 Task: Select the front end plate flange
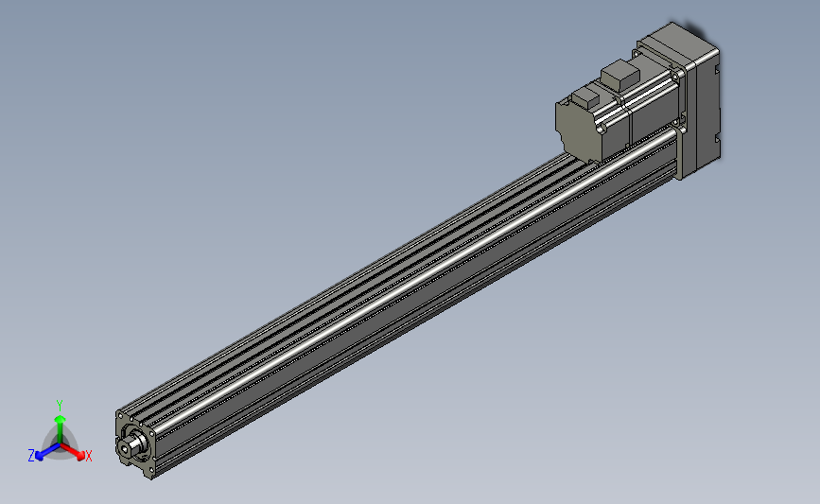[135, 444]
